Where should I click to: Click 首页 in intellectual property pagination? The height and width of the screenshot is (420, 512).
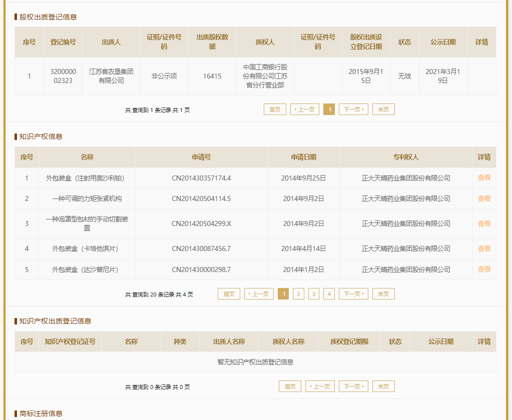229,294
